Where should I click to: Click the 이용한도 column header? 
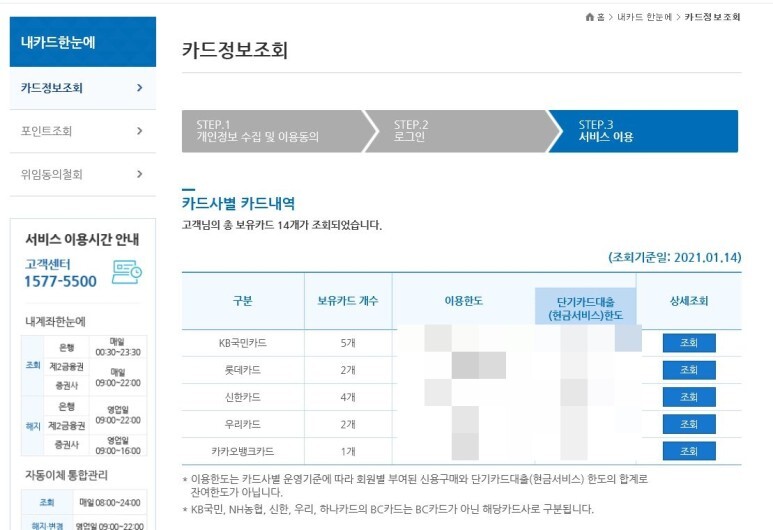(463, 301)
